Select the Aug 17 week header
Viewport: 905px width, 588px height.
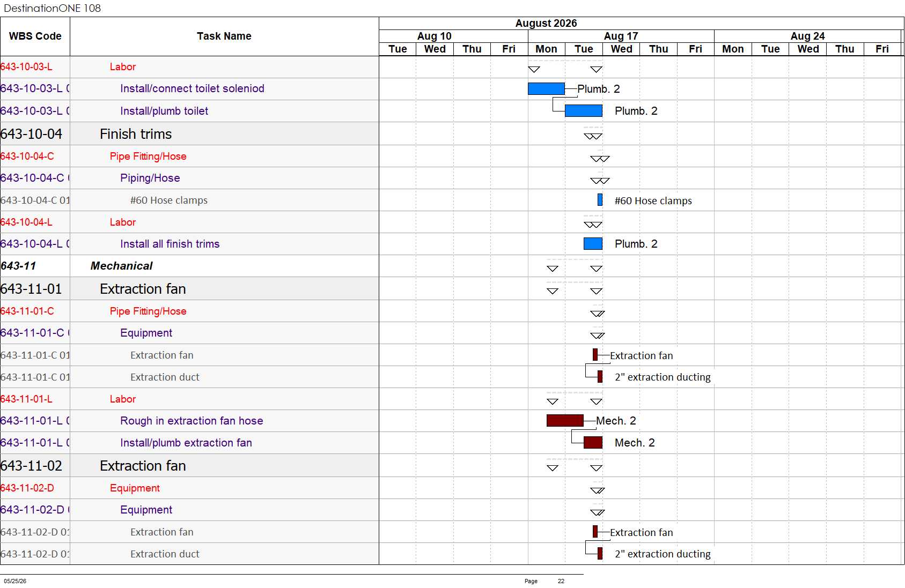[621, 36]
